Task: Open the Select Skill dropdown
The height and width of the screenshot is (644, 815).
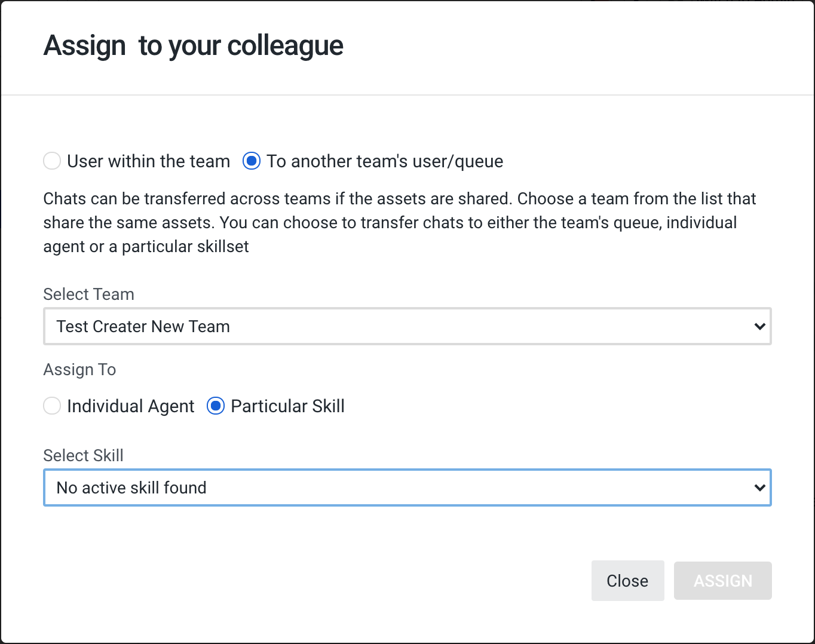Action: [x=407, y=487]
